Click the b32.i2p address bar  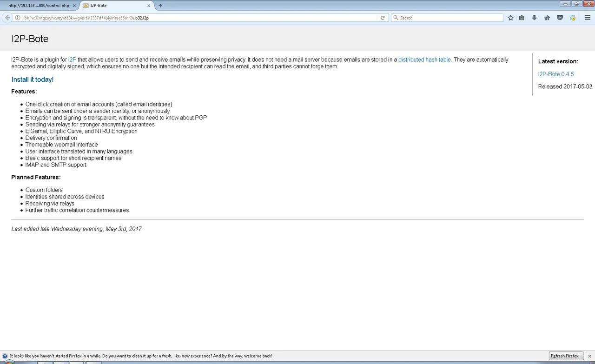pos(200,18)
